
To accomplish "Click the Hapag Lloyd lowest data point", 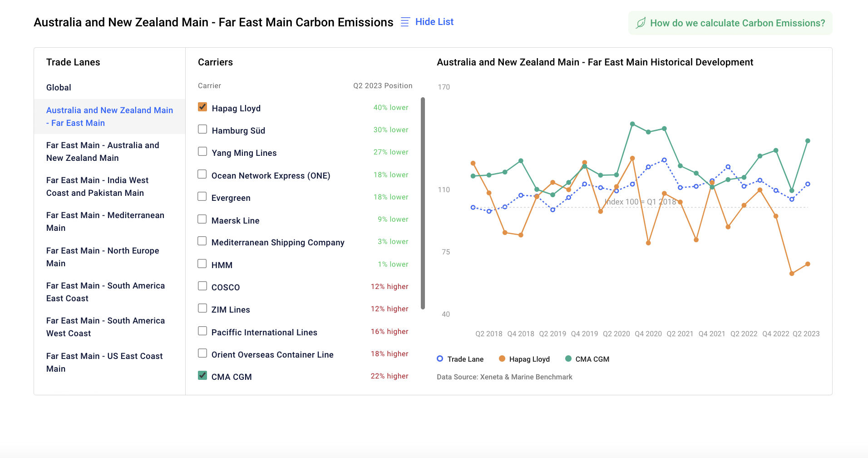I will click(x=792, y=274).
